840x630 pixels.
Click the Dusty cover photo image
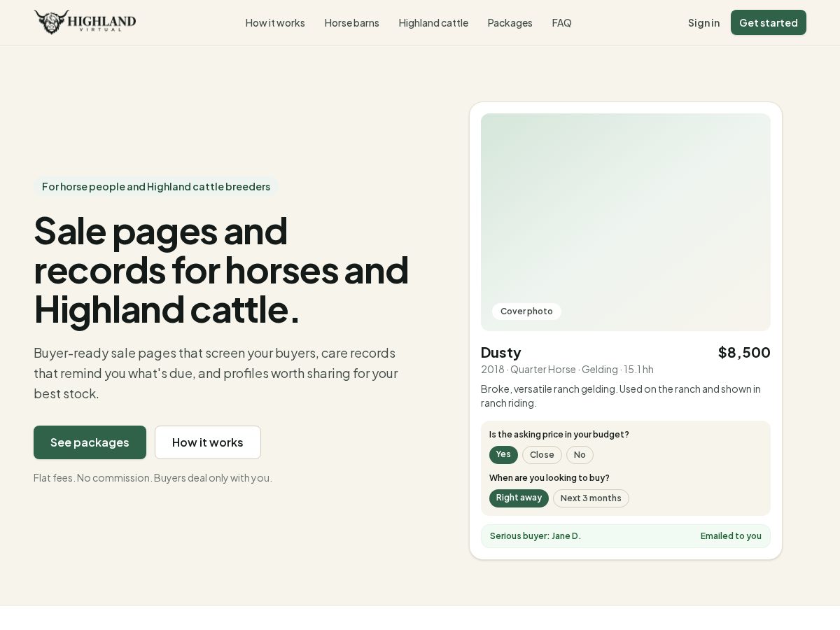click(626, 222)
